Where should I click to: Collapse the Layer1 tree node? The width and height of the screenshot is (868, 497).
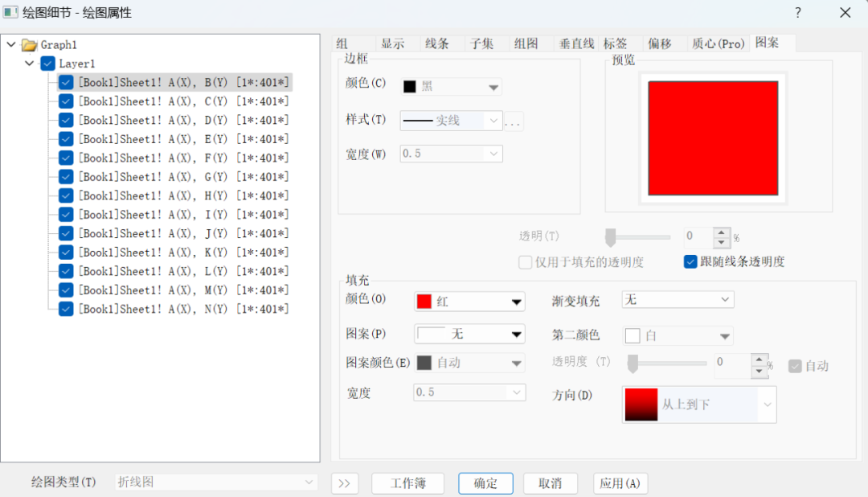(30, 64)
